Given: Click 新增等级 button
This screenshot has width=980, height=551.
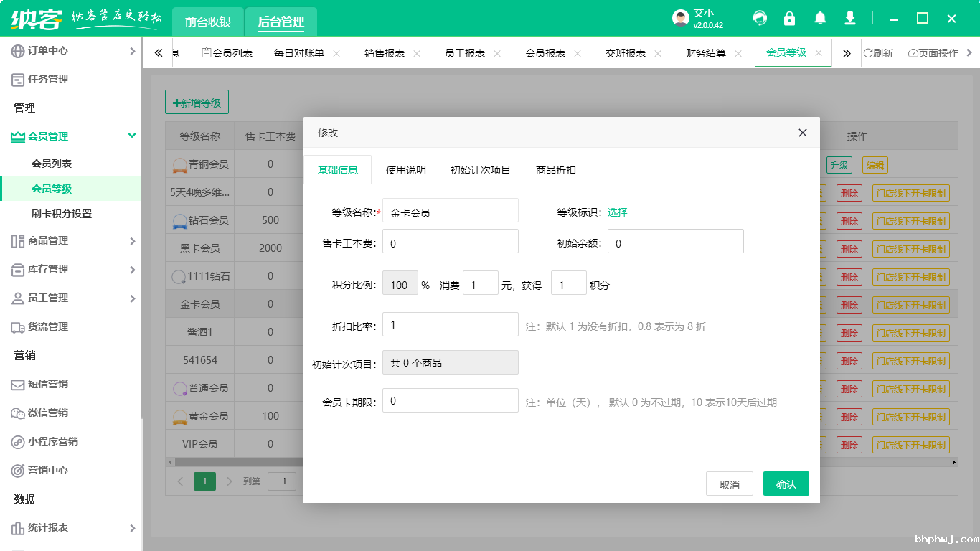Looking at the screenshot, I should point(197,103).
